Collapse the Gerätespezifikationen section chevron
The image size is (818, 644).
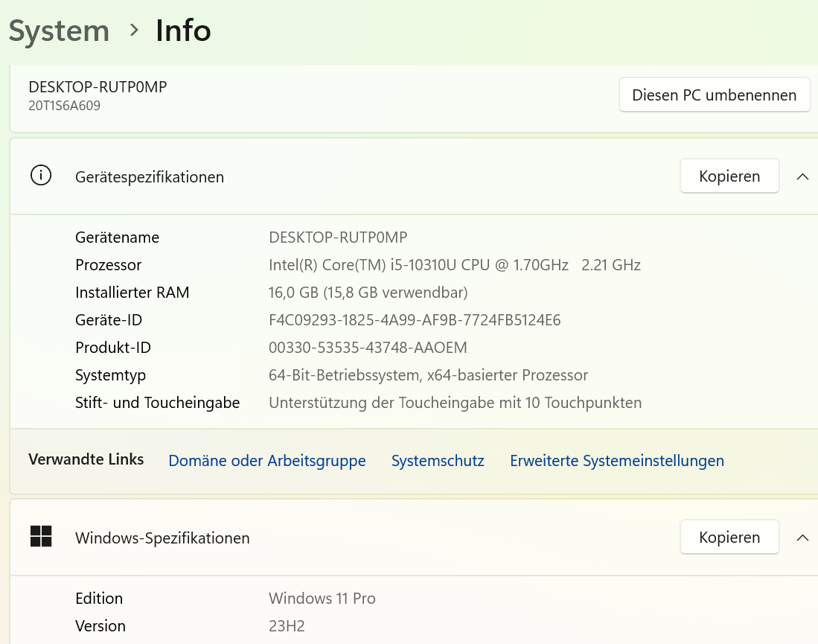click(x=802, y=177)
